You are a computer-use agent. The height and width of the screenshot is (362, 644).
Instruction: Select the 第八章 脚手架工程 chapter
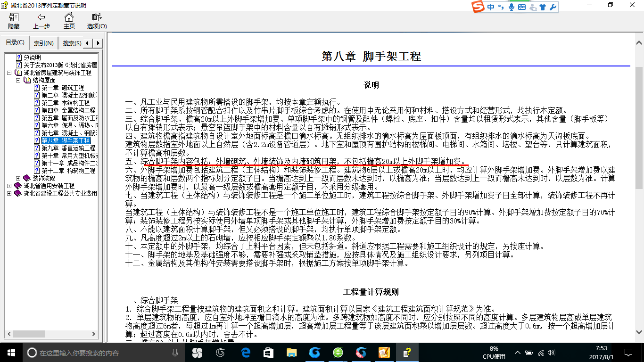pyautogui.click(x=66, y=140)
